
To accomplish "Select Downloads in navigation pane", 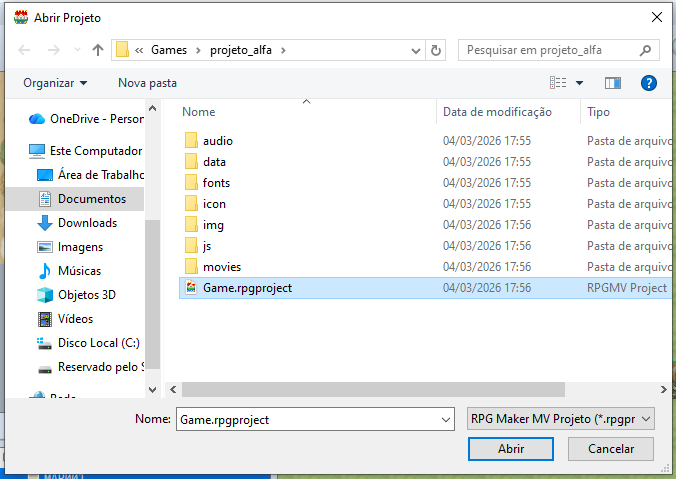I will [x=78, y=223].
